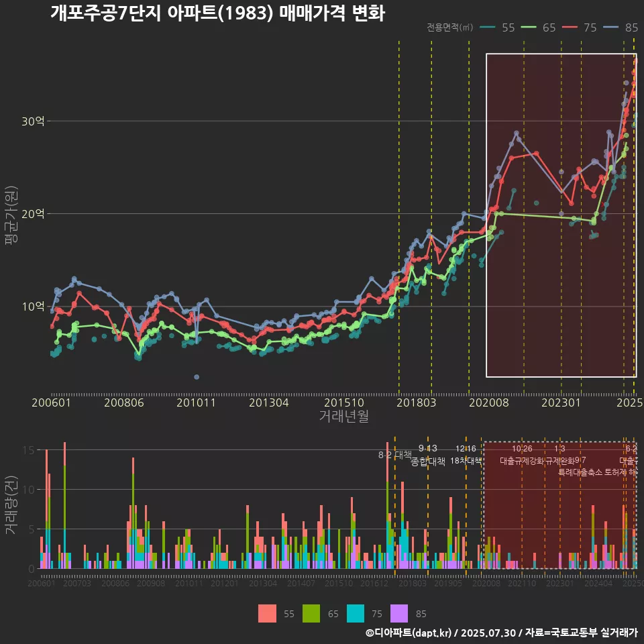This screenshot has width=644, height=644.
Task: Open the dapt.kr source credit in footer
Action: click(x=501, y=633)
